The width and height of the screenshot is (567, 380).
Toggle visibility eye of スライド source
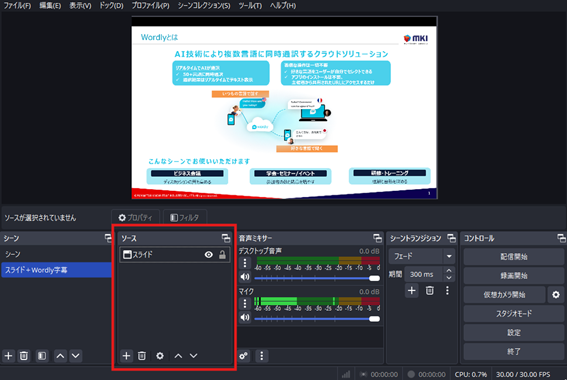pos(209,255)
